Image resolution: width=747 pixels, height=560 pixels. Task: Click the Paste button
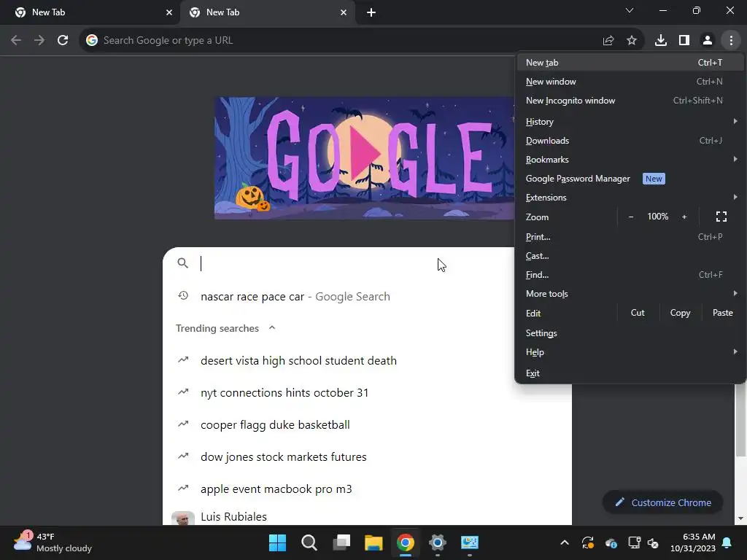click(x=722, y=313)
